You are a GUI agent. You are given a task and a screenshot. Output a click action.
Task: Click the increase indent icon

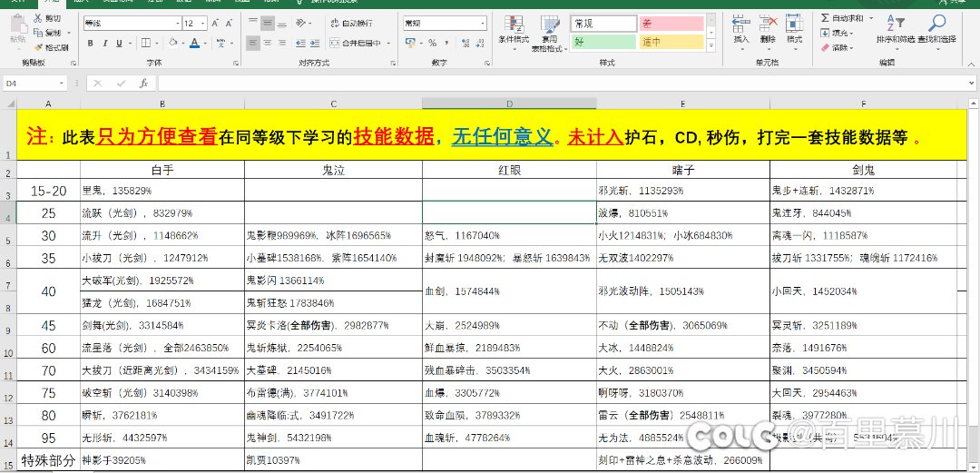314,44
